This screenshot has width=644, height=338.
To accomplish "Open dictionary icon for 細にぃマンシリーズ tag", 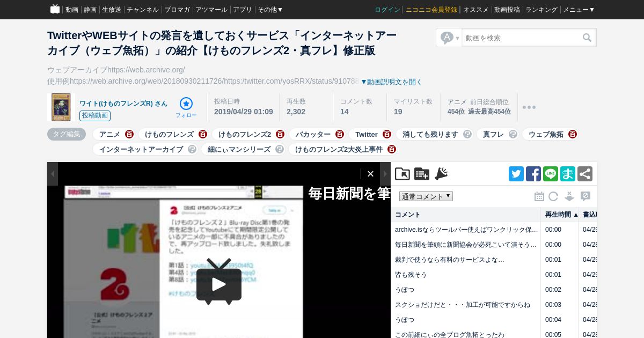I will tap(280, 149).
